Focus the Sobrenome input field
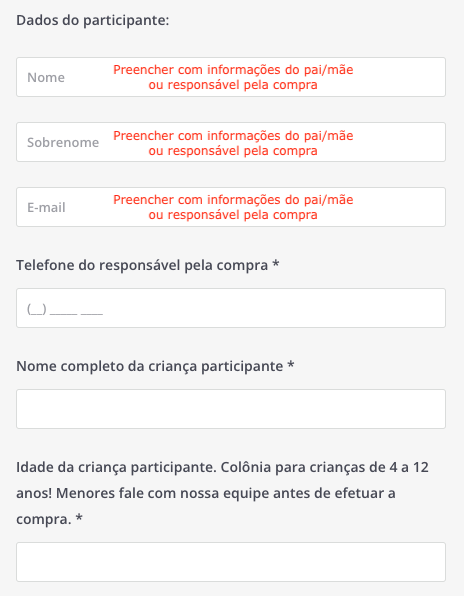The image size is (464, 596). click(x=231, y=142)
